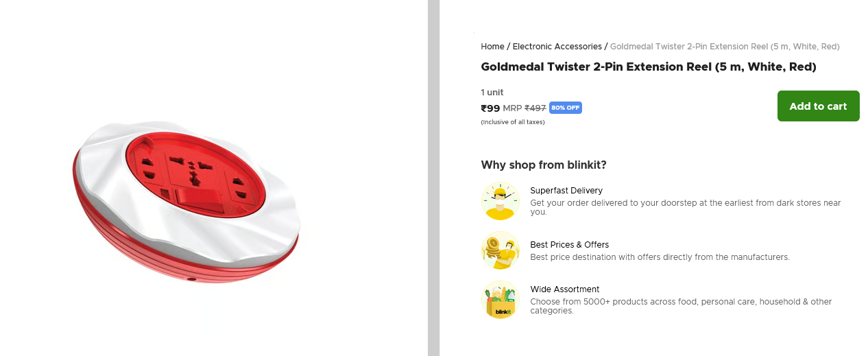Click the Wide Assortment title
This screenshot has height=356, width=868.
[x=564, y=289]
